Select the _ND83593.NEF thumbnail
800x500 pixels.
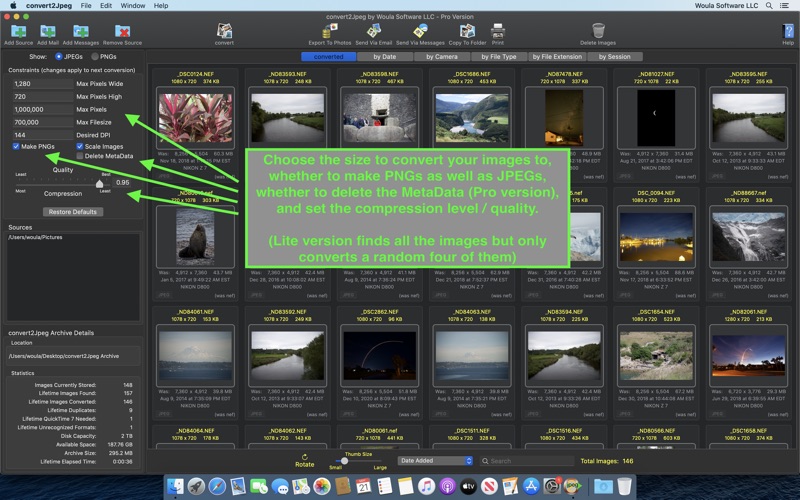[288, 118]
